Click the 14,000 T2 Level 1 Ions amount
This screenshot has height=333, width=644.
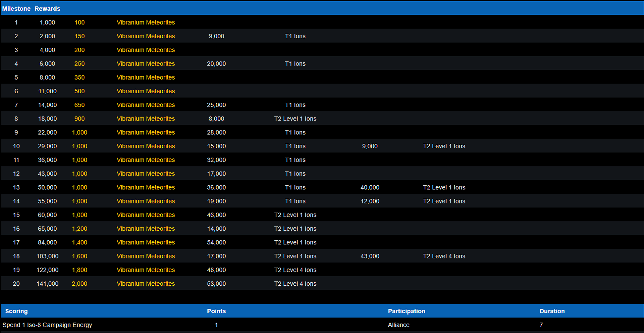click(x=216, y=229)
